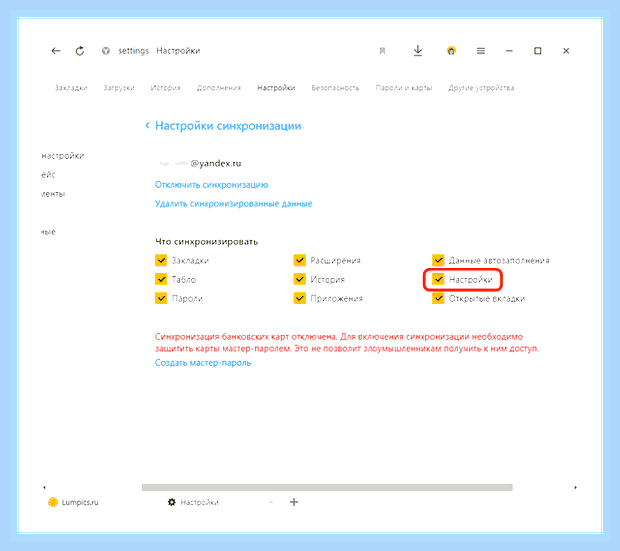The image size is (620, 551).
Task: Click the Отключить синхронизацию link
Action: [212, 185]
